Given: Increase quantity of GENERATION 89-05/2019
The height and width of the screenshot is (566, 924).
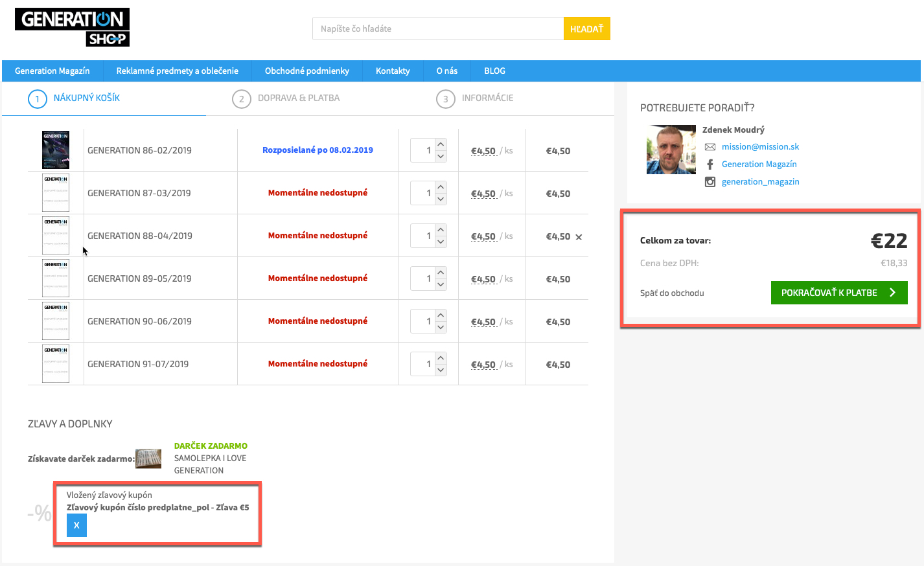Looking at the screenshot, I should (x=441, y=273).
